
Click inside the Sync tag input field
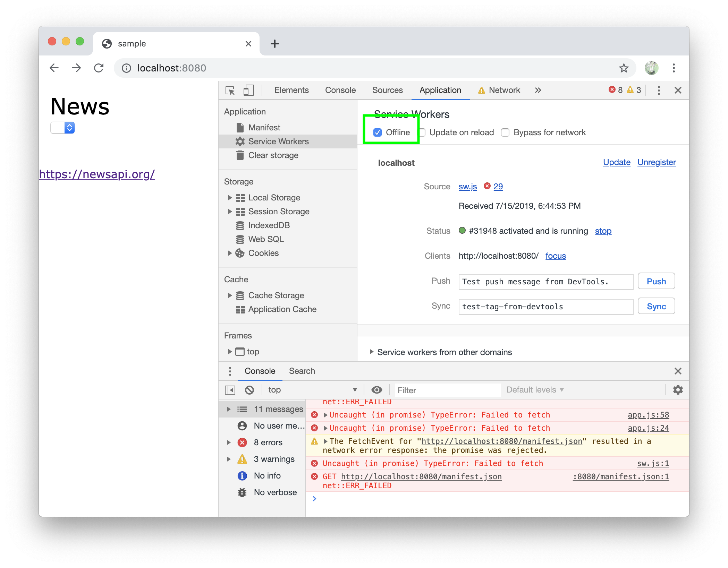click(545, 307)
